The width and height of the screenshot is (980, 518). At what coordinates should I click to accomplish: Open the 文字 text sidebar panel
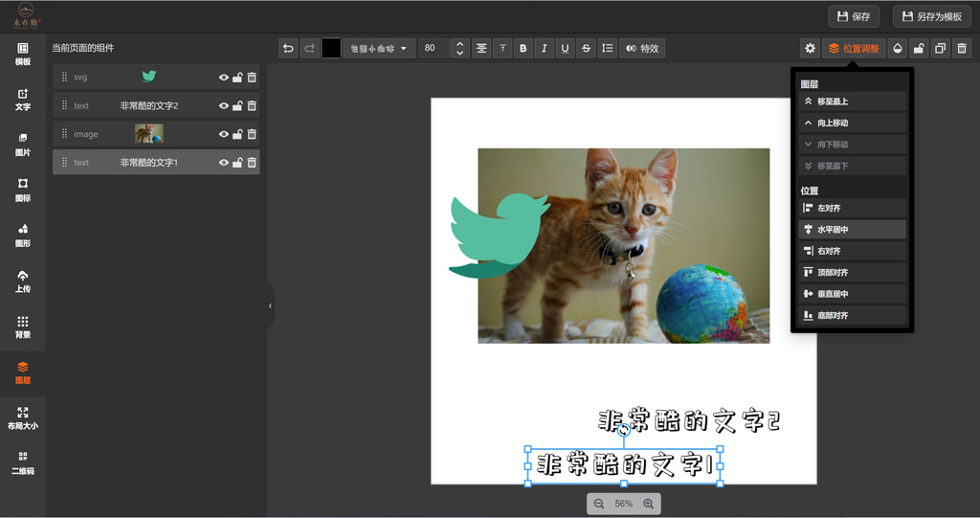coord(23,101)
